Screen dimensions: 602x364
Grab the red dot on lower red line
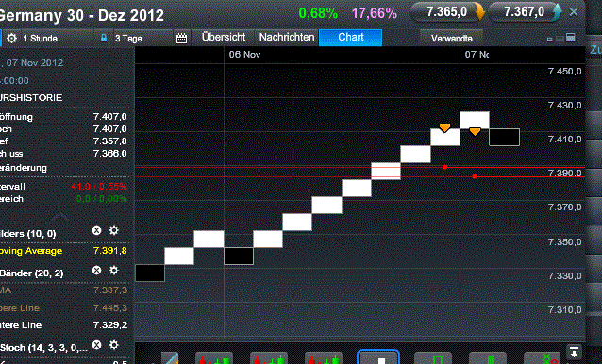click(475, 176)
